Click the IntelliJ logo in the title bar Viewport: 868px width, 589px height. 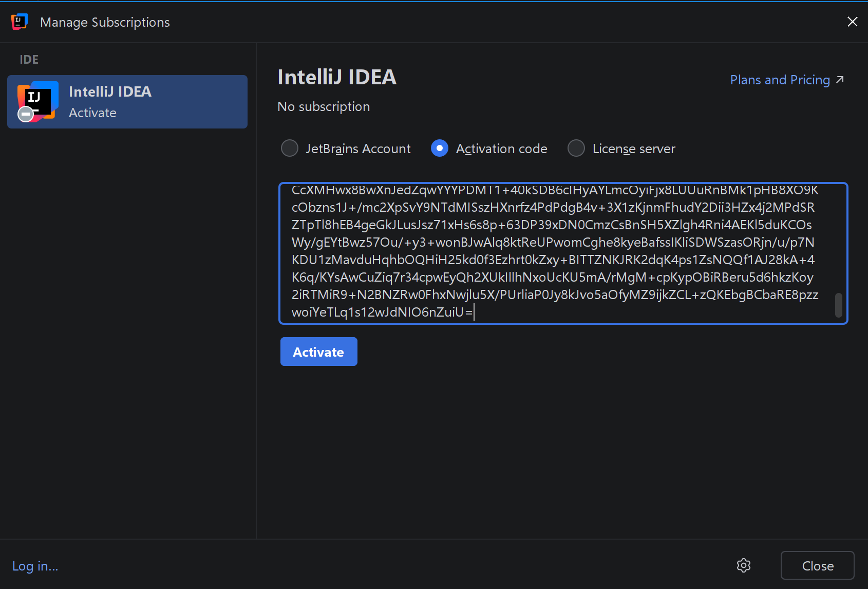coord(19,22)
